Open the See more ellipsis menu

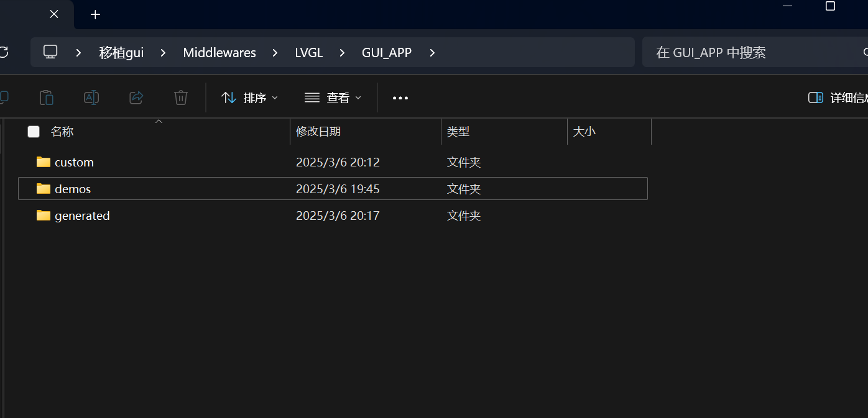(400, 98)
